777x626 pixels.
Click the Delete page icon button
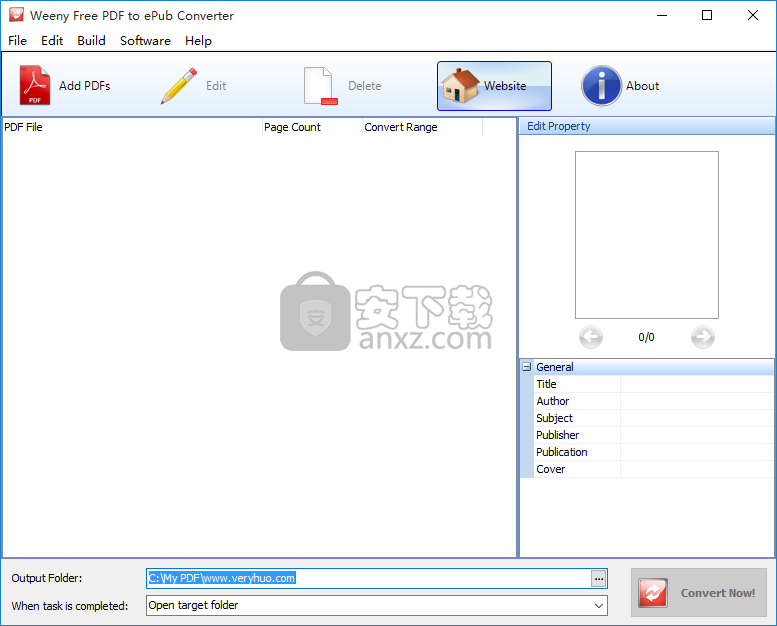click(x=342, y=86)
